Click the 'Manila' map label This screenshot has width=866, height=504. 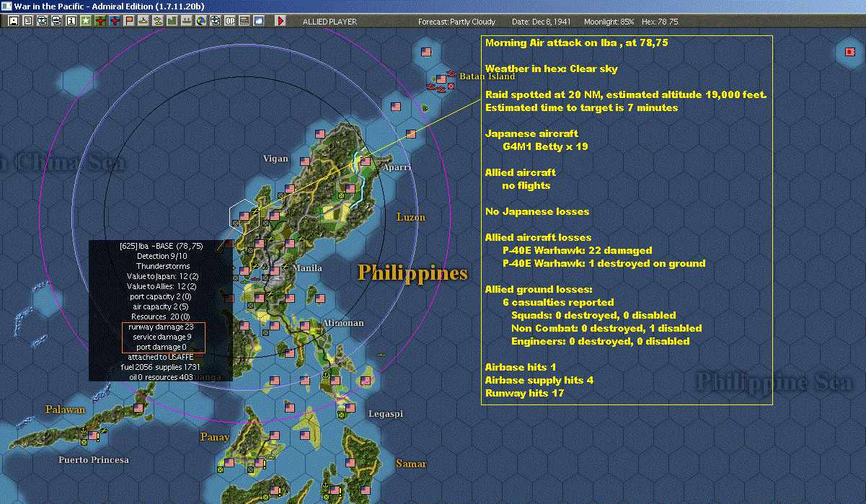(x=307, y=268)
